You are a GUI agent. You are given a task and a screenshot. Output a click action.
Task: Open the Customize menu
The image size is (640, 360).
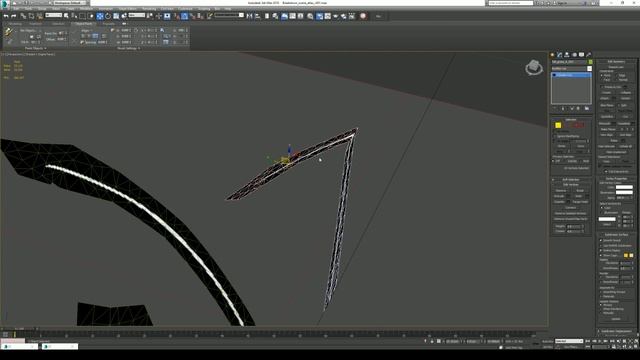185,9
